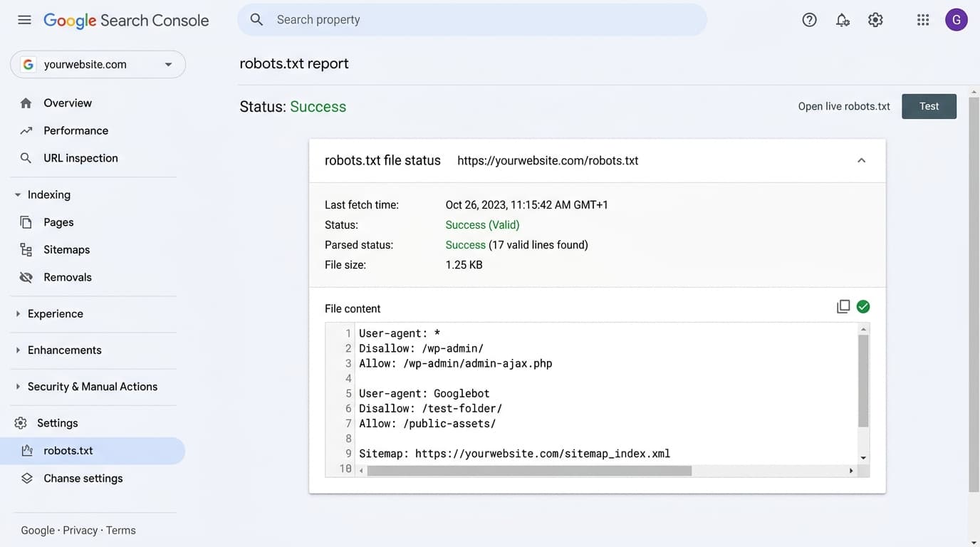980x547 pixels.
Task: Click the Sitemap URL line
Action: (514, 454)
